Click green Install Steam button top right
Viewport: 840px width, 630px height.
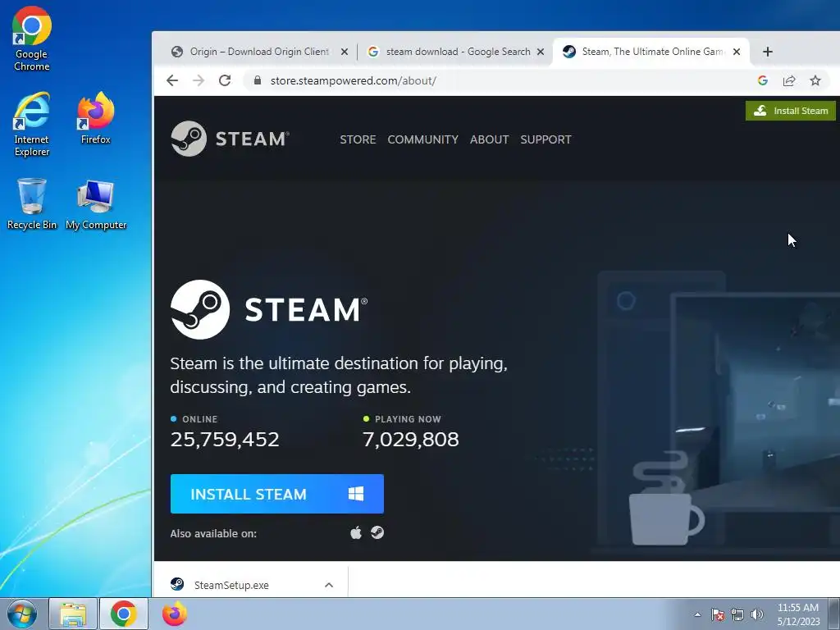pyautogui.click(x=791, y=111)
